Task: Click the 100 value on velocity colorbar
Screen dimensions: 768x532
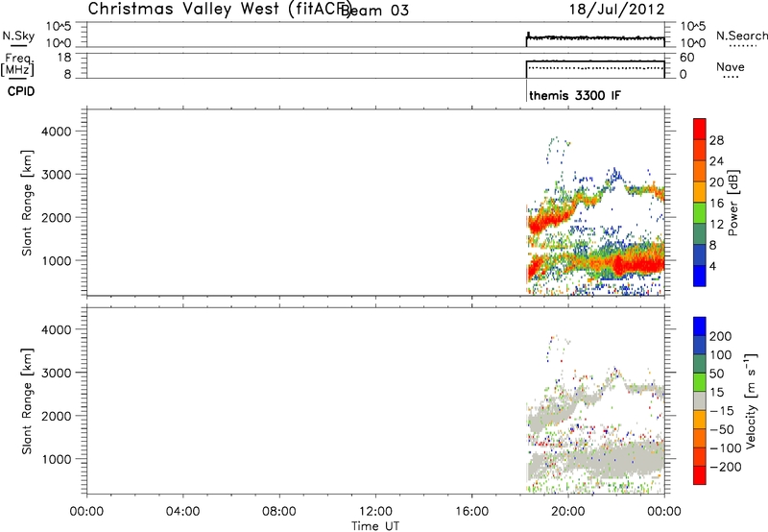Action: [721, 355]
